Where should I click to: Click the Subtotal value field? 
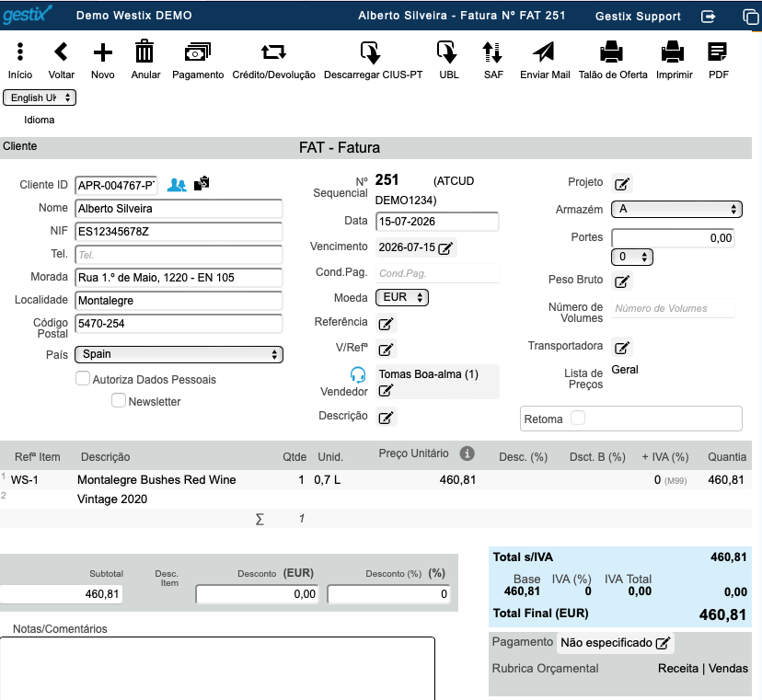[62, 594]
